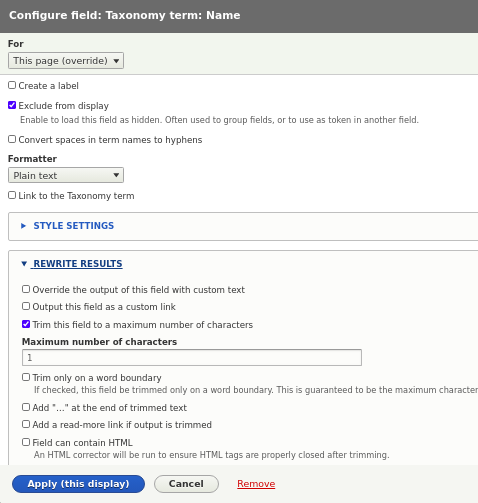Image resolution: width=478 pixels, height=503 pixels.
Task: Click the Maximum number of characters field
Action: pyautogui.click(x=192, y=357)
